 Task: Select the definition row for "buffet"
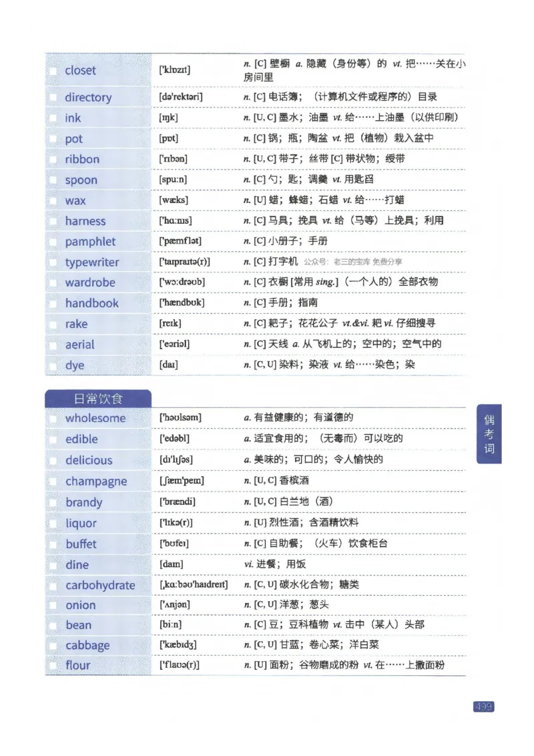[x=300, y=543]
